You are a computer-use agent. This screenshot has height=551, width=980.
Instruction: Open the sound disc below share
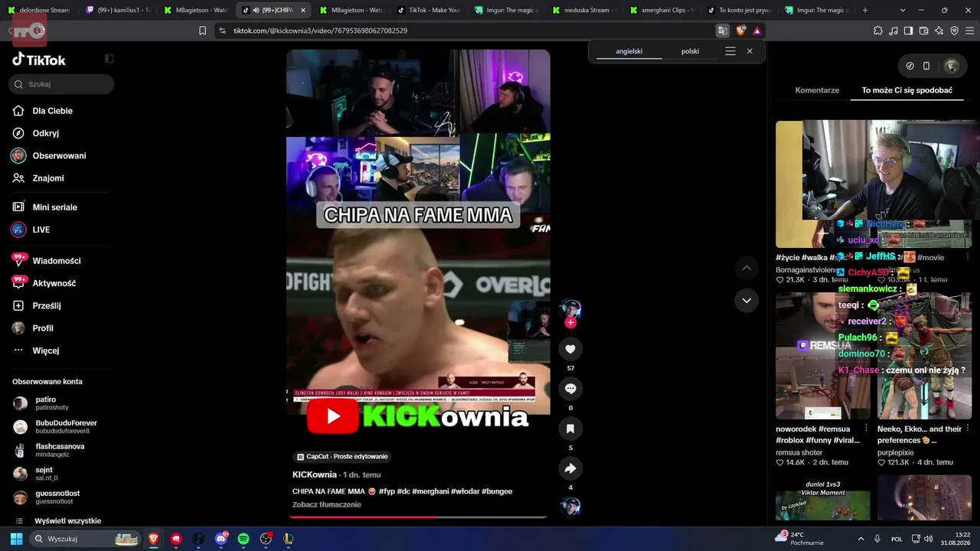click(x=570, y=507)
